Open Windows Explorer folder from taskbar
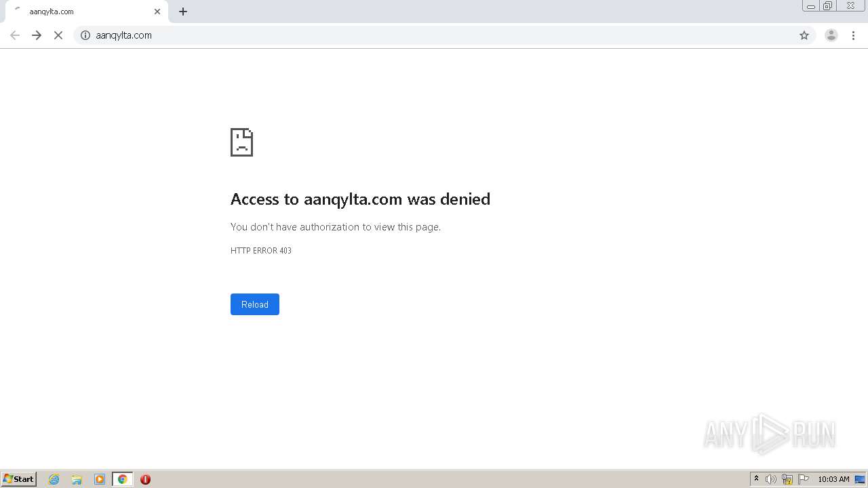Screen dimensions: 868x488 pyautogui.click(x=77, y=479)
